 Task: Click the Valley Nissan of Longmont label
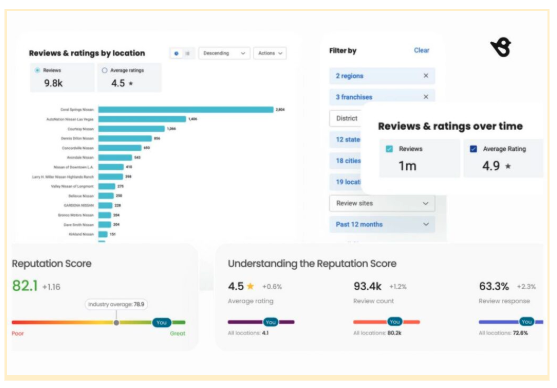(72, 186)
